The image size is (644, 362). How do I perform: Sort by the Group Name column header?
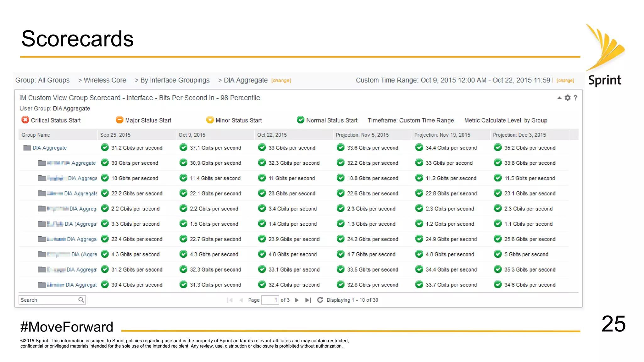click(58, 135)
